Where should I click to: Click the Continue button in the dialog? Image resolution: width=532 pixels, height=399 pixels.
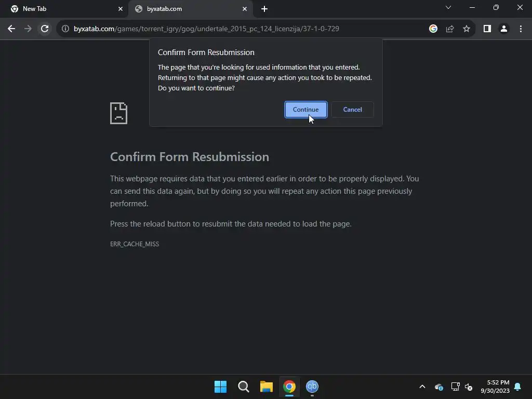(x=305, y=110)
